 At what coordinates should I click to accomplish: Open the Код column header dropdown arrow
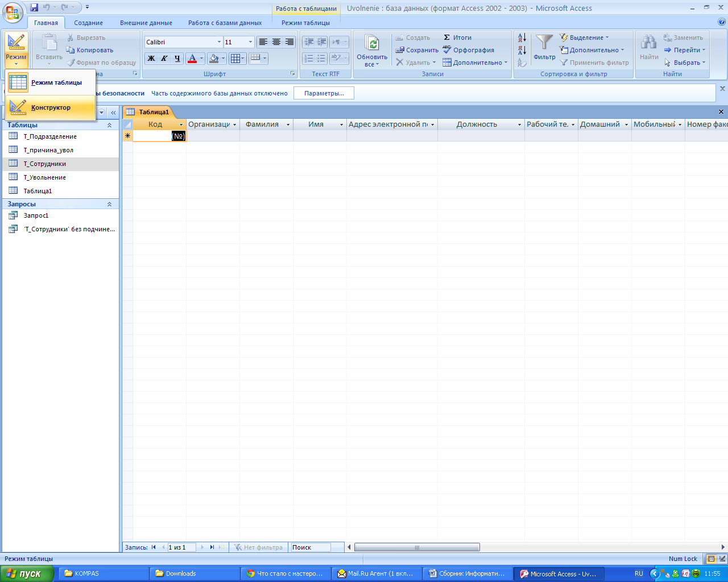coord(181,124)
